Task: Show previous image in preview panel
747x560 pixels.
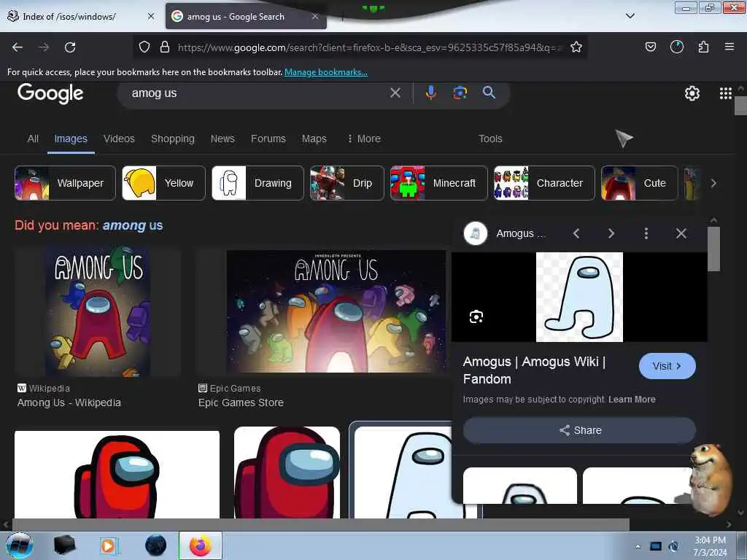Action: point(576,233)
